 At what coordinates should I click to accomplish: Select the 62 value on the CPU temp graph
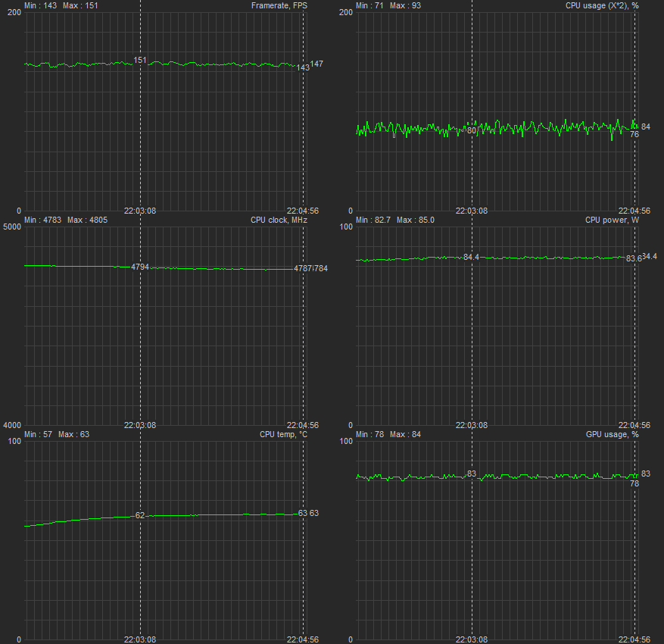tap(140, 515)
